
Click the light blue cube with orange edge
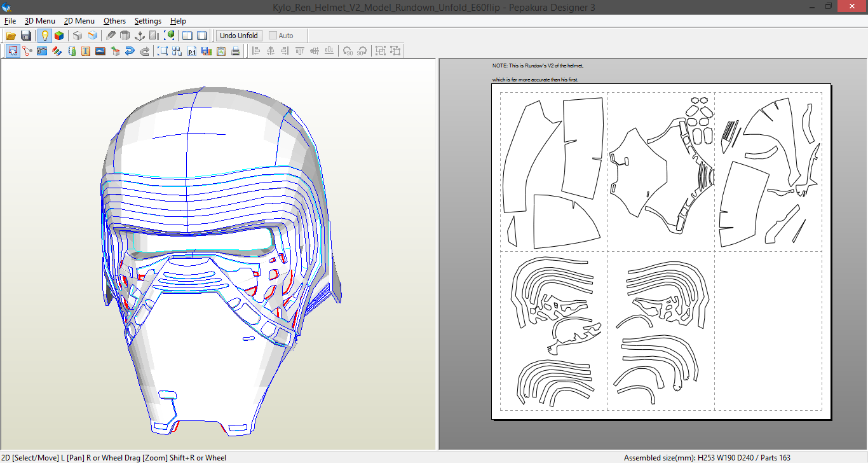click(x=93, y=36)
